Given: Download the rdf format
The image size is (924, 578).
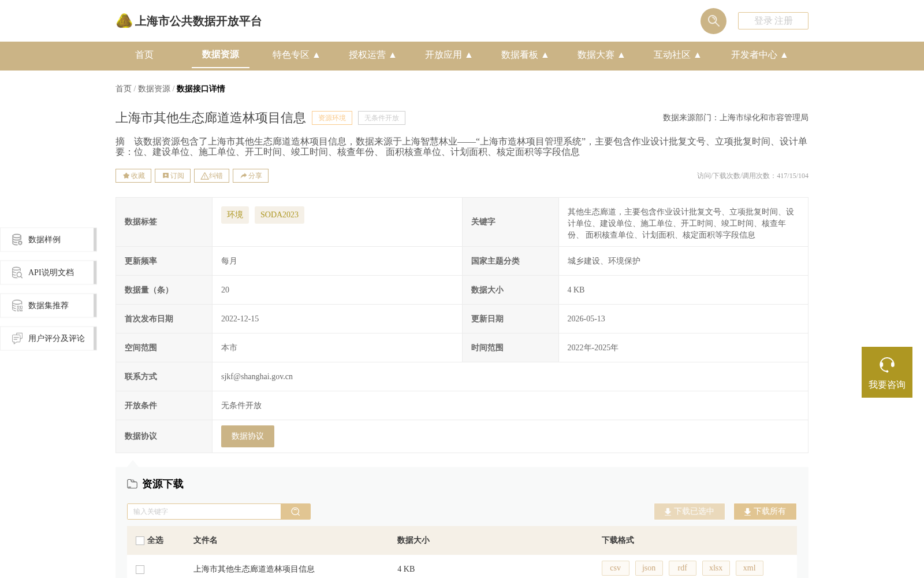Looking at the screenshot, I should pos(683,568).
